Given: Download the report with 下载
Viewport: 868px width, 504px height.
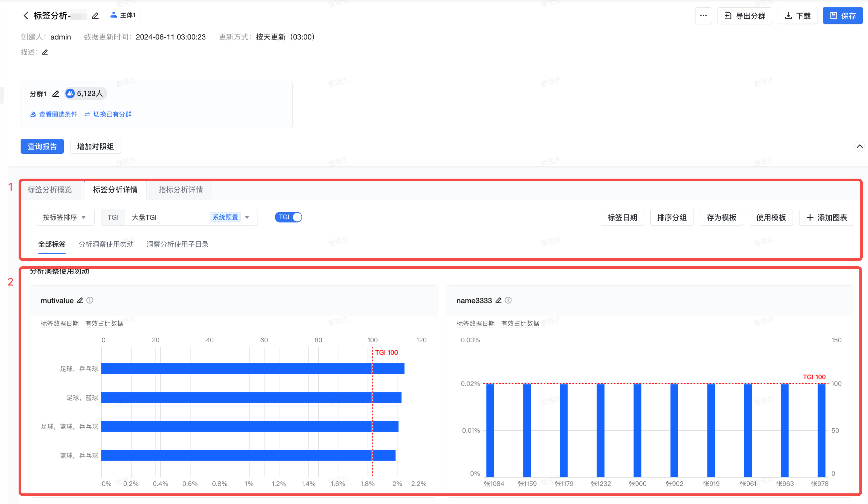Looking at the screenshot, I should coord(798,16).
